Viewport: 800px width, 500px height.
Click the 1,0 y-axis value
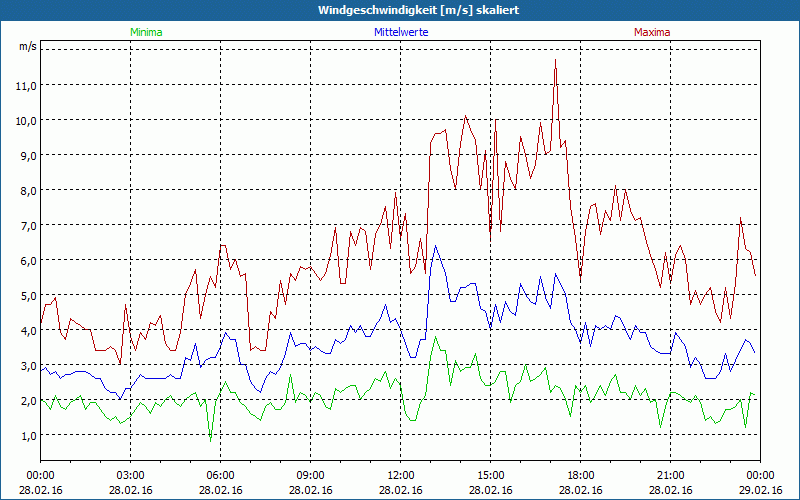coord(28,436)
